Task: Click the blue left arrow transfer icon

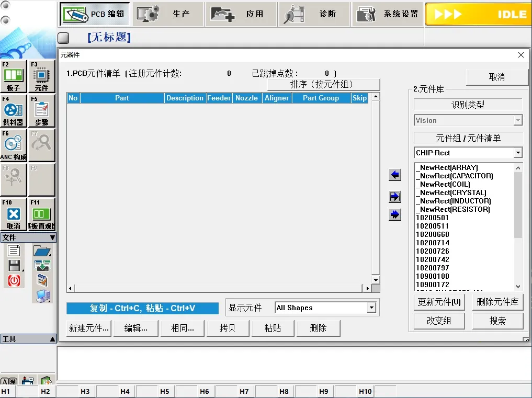Action: point(395,175)
